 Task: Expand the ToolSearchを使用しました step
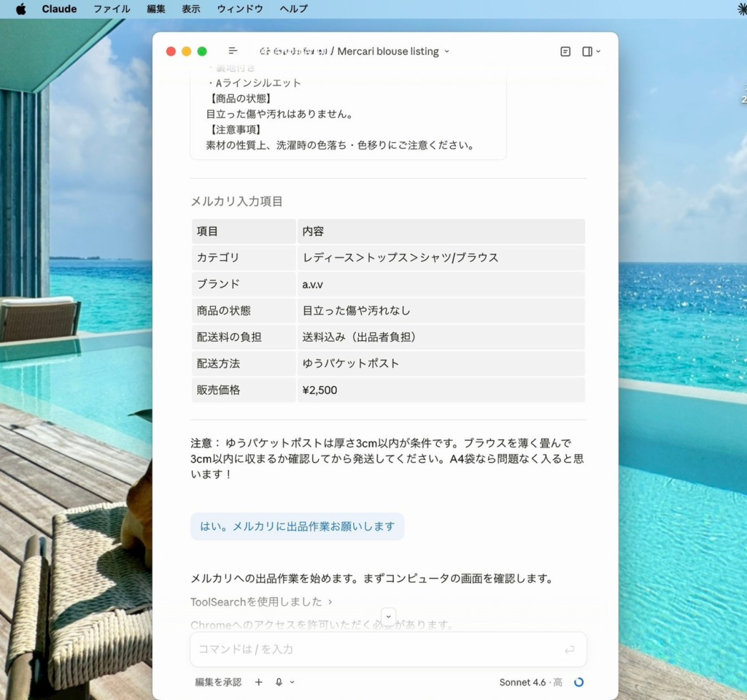pyautogui.click(x=261, y=601)
